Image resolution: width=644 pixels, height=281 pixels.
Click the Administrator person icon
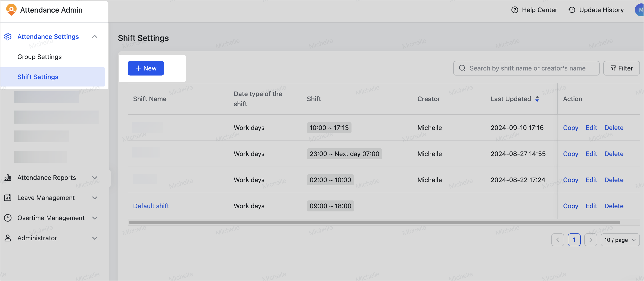point(8,238)
